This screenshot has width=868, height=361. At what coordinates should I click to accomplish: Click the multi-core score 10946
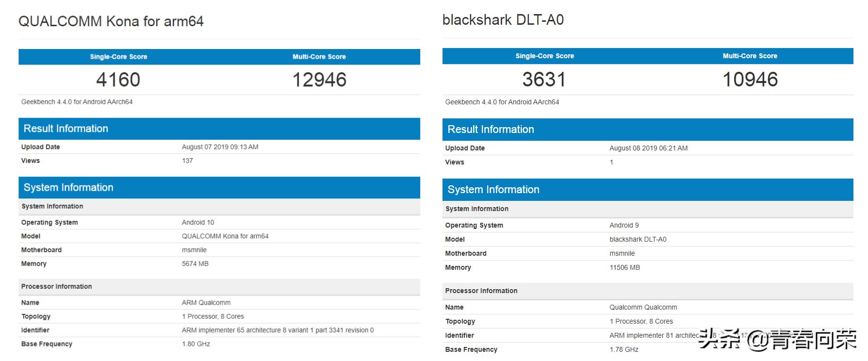750,79
